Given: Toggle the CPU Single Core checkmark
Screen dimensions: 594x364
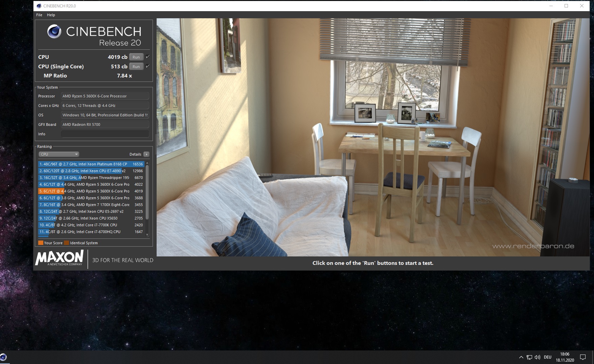Looking at the screenshot, I should coord(147,66).
